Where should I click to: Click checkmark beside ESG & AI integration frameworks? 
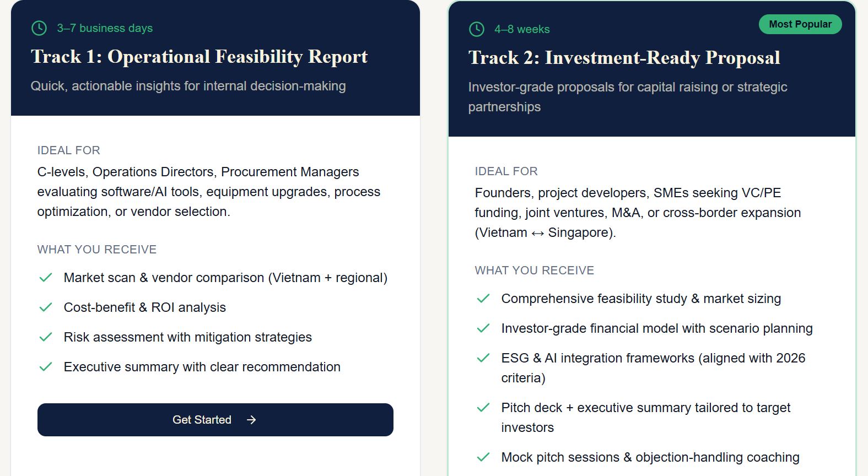(483, 358)
